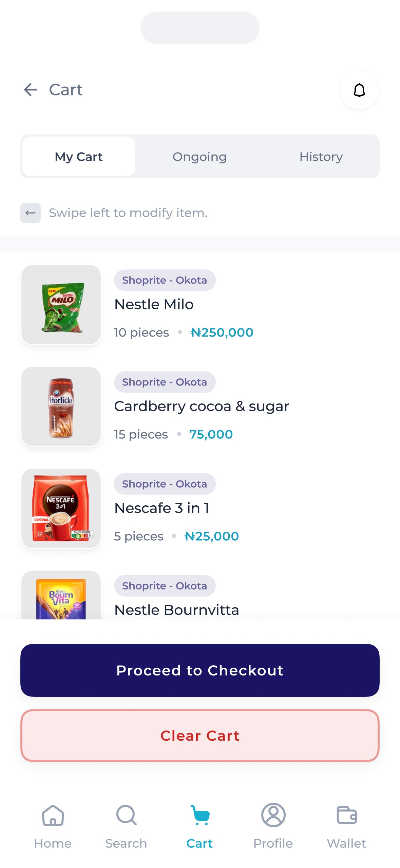Go to Home in bottom navigation
Viewport: 400px width, 868px height.
coord(53,825)
